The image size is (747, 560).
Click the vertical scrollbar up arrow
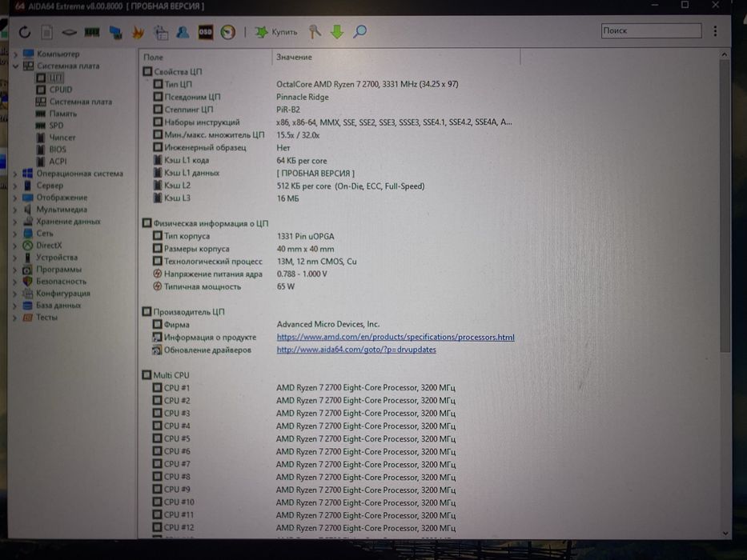pos(725,54)
